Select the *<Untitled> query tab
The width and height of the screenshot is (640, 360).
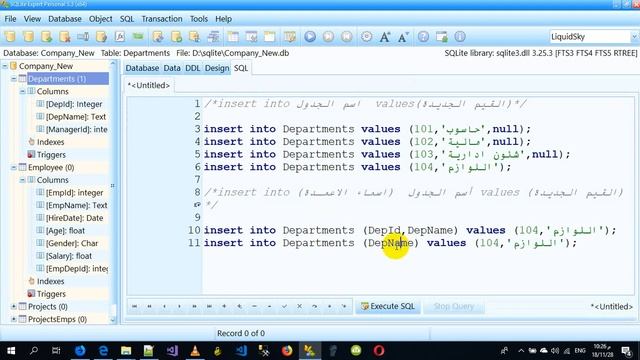(x=149, y=85)
